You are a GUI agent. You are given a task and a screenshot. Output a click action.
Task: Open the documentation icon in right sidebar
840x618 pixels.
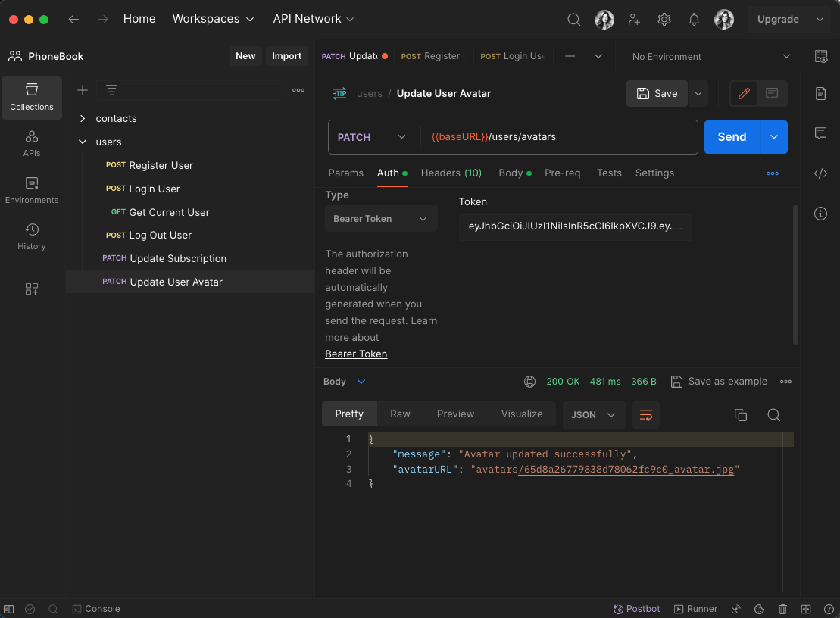tap(821, 94)
